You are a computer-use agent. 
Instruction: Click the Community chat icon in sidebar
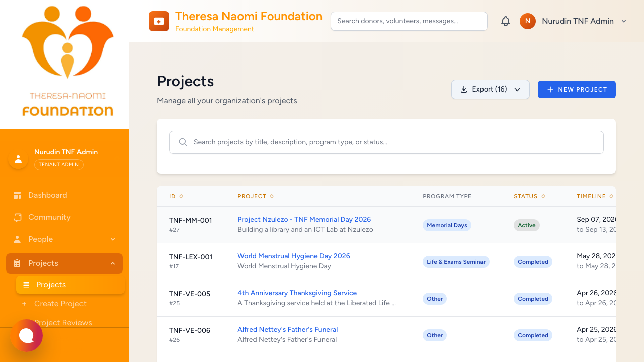click(18, 217)
